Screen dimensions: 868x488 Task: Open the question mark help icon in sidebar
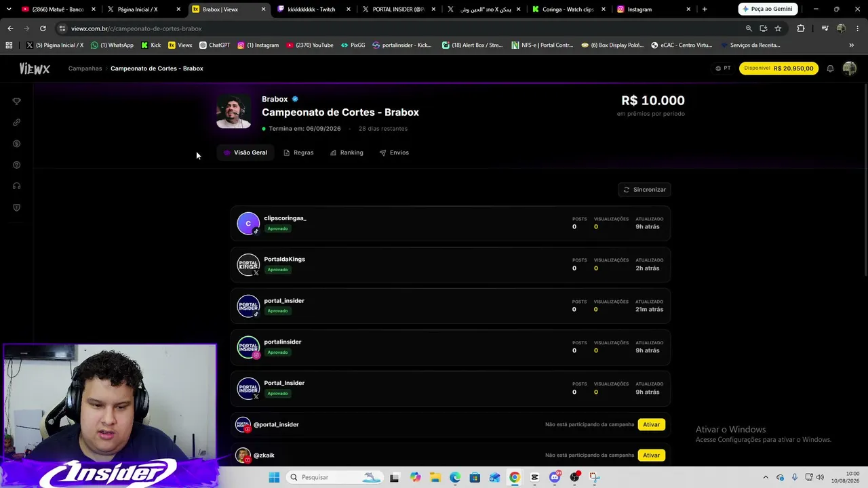pos(17,165)
